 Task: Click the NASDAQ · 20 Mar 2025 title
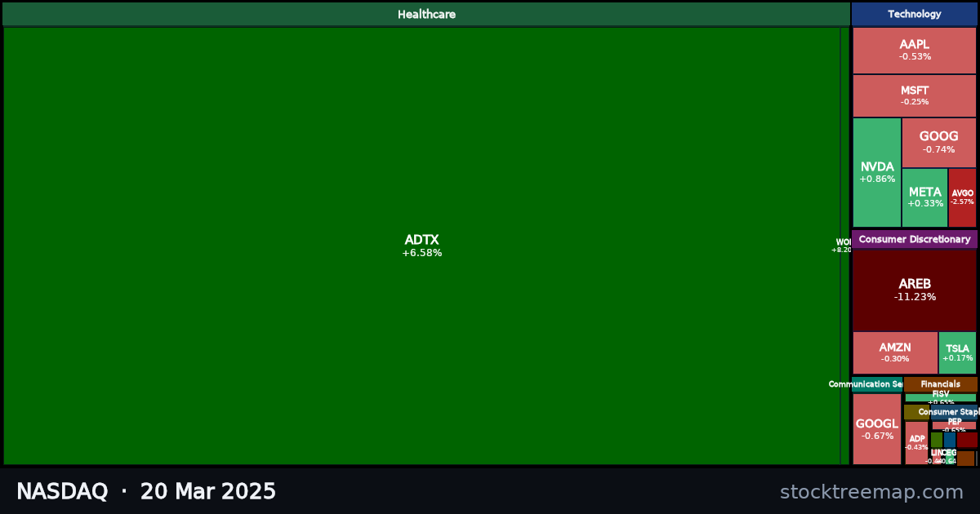pos(146,492)
